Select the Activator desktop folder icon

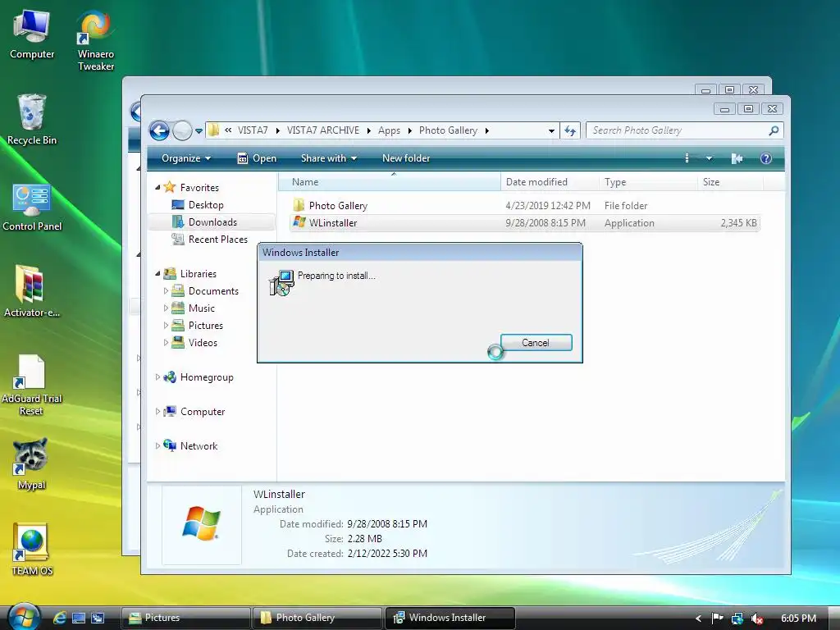coord(32,292)
